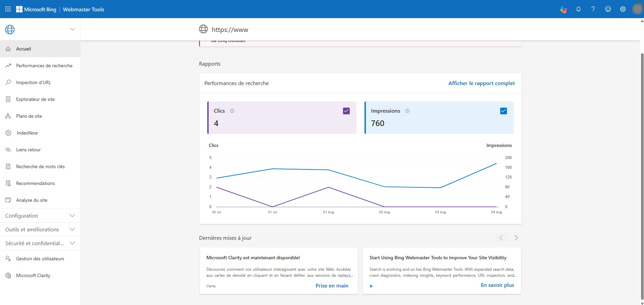
Task: Click the next arrow in Dernières mises à jour
Action: 516,238
